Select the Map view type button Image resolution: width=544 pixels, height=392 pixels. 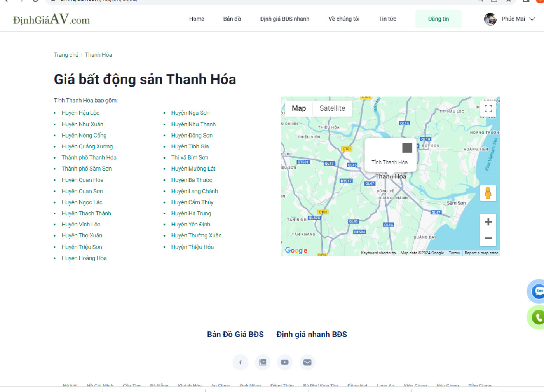coord(299,108)
